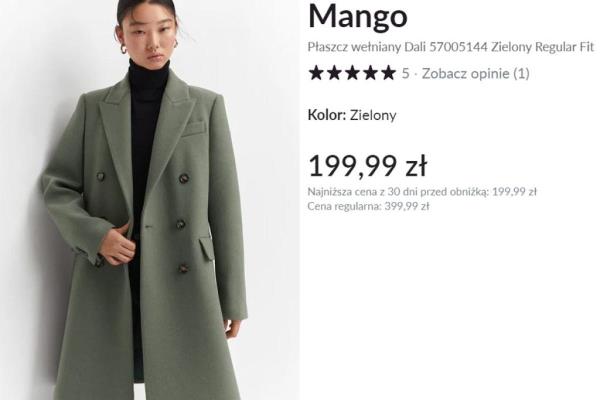This screenshot has width=600, height=400.
Task: Click the model's gold hoop earring
Action: point(124,49)
